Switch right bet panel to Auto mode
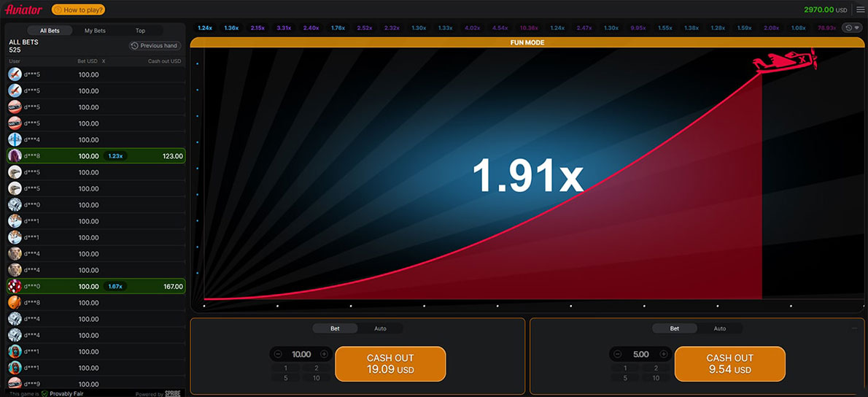 coord(719,328)
